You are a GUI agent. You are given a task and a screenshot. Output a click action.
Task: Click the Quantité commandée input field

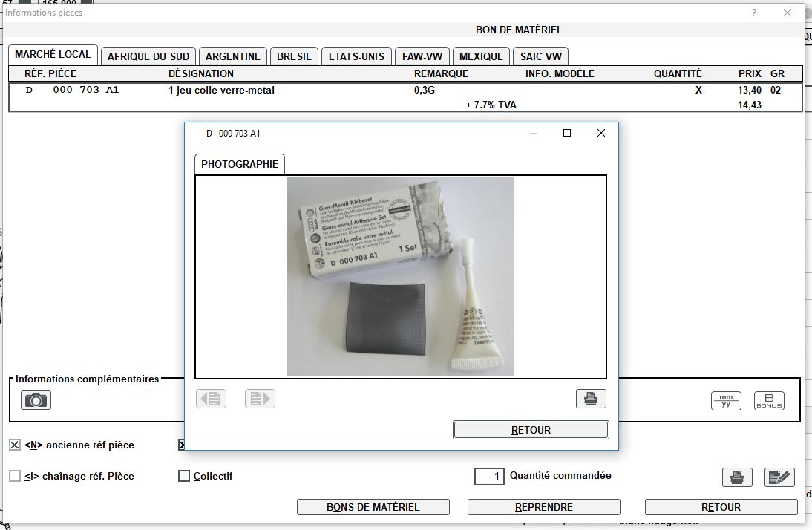[x=489, y=477]
